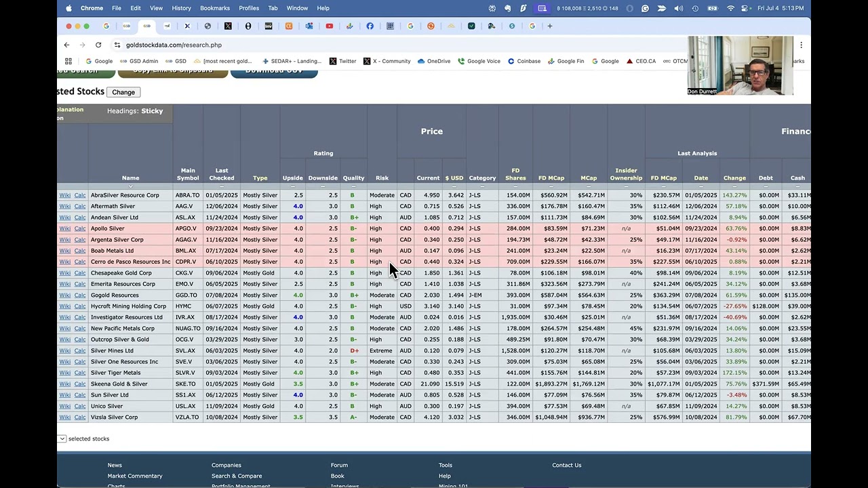Open the X - Community bookmark

point(387,61)
